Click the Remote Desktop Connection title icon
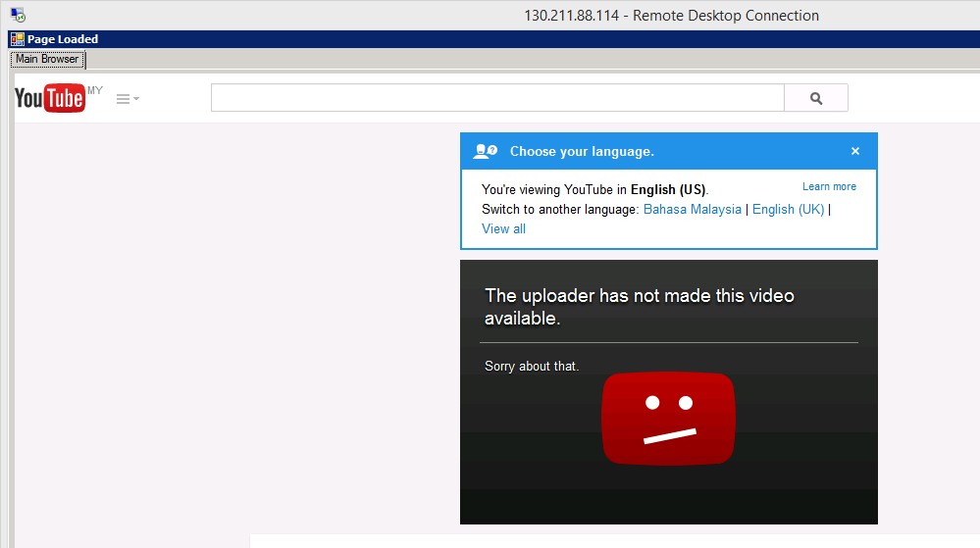 click(18, 15)
